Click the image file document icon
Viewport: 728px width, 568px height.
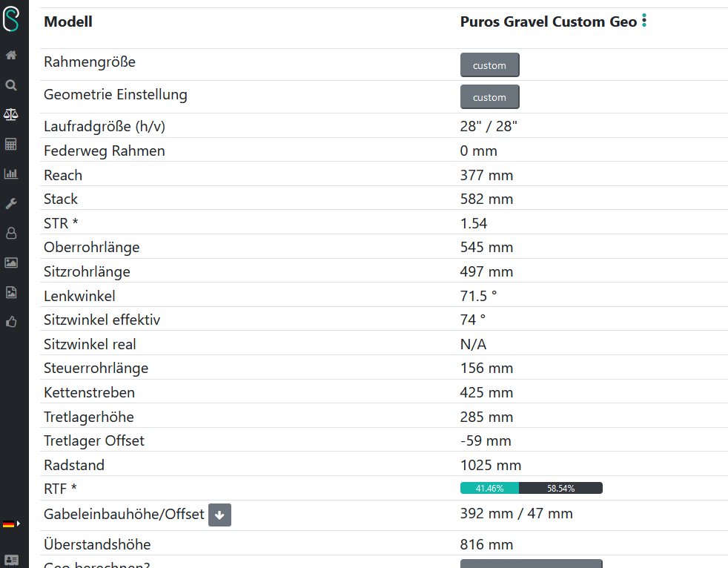click(11, 292)
